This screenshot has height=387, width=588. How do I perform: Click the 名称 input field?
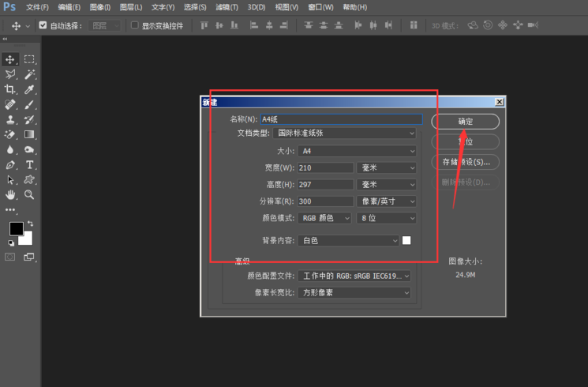click(341, 119)
